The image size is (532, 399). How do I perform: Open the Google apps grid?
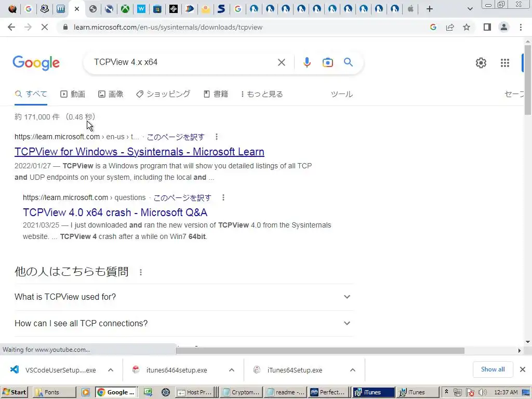click(505, 63)
